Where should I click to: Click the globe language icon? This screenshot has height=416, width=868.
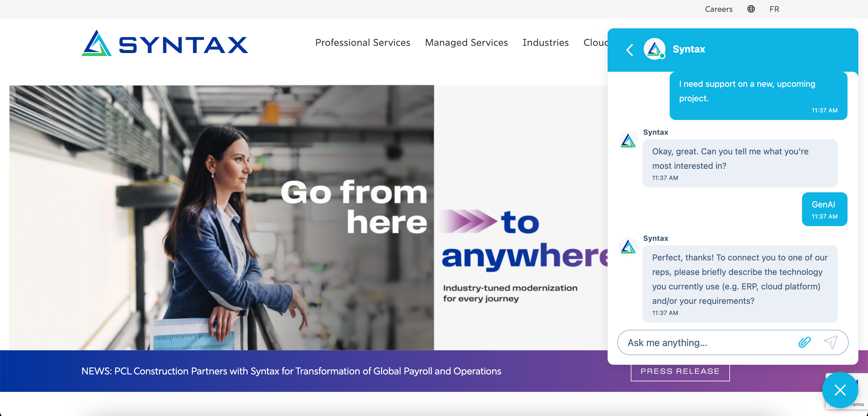click(751, 9)
